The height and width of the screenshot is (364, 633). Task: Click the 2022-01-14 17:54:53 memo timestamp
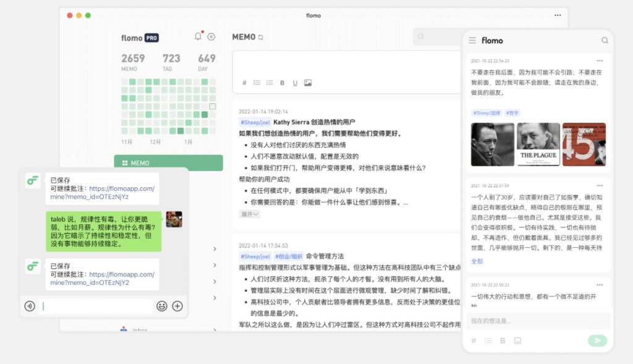click(263, 245)
